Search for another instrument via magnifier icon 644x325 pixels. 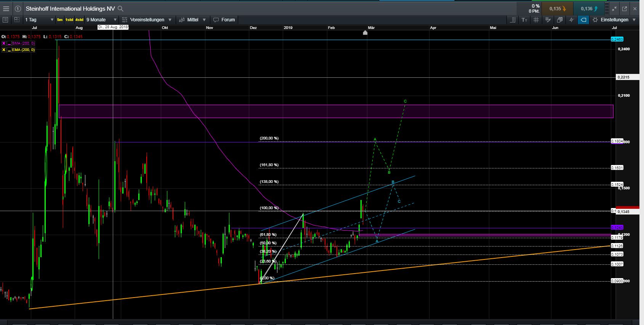coord(120,8)
